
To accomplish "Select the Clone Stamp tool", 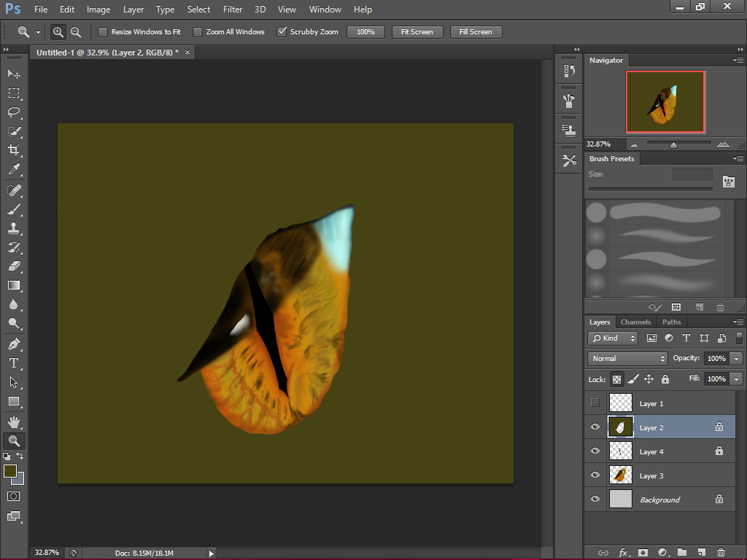I will pos(15,226).
